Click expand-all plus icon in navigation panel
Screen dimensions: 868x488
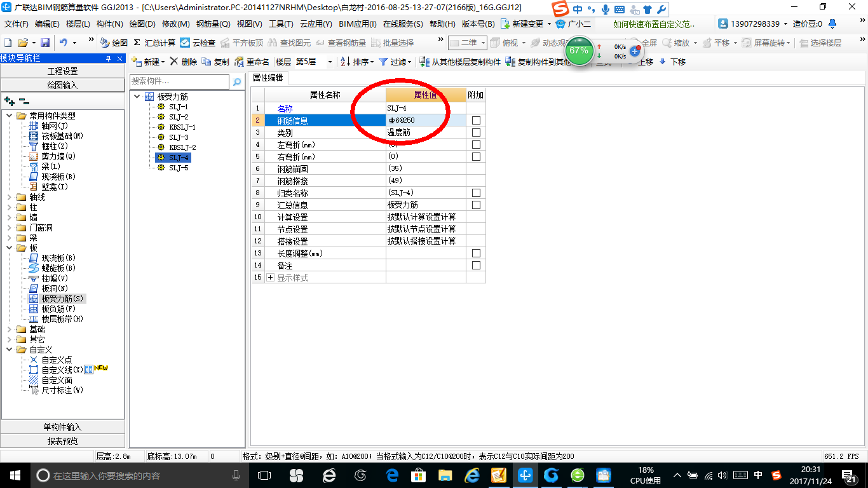pyautogui.click(x=9, y=101)
